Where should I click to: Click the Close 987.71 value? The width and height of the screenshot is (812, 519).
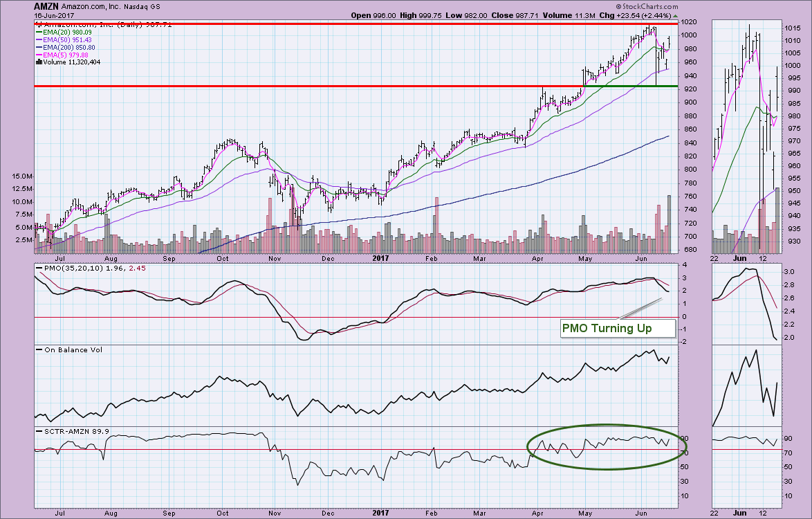pos(514,15)
